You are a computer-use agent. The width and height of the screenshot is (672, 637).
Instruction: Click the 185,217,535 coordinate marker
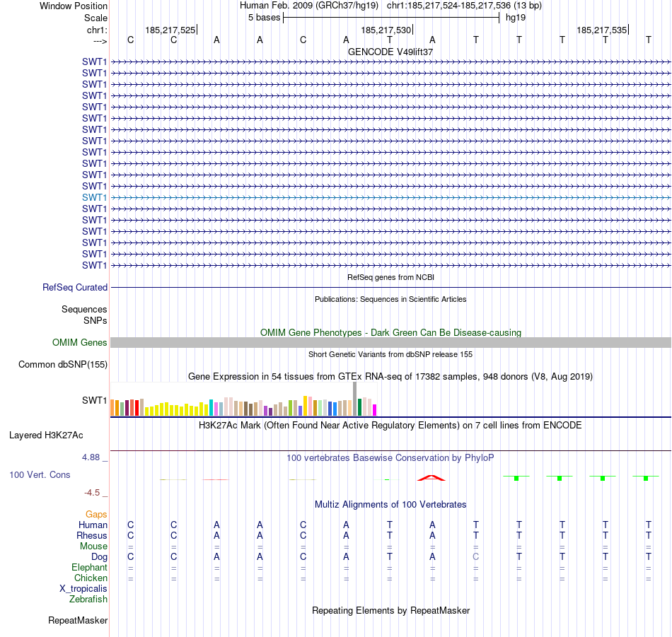coord(601,30)
